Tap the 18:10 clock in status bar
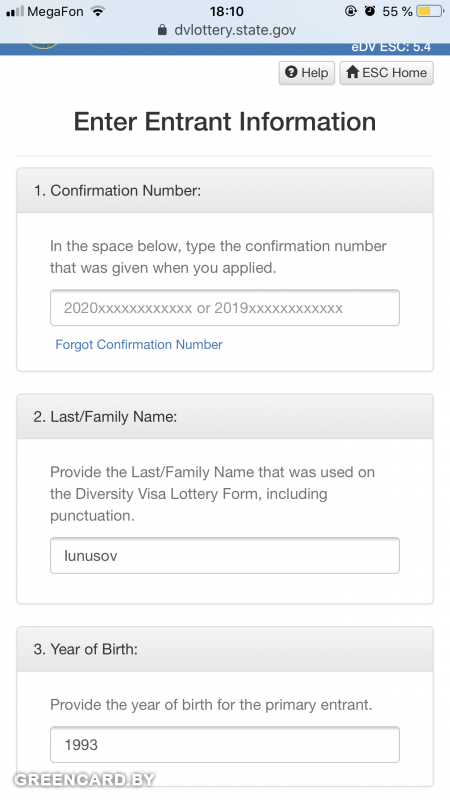This screenshot has width=450, height=800. point(227,11)
